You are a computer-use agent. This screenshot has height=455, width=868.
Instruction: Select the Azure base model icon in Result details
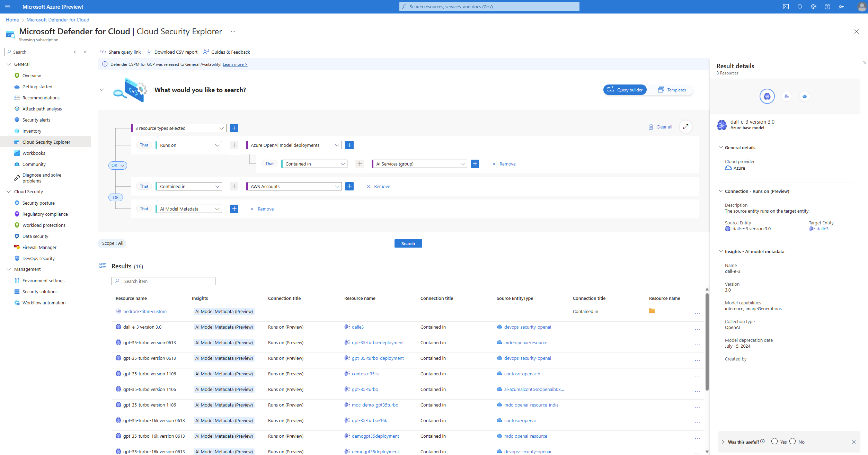[767, 96]
